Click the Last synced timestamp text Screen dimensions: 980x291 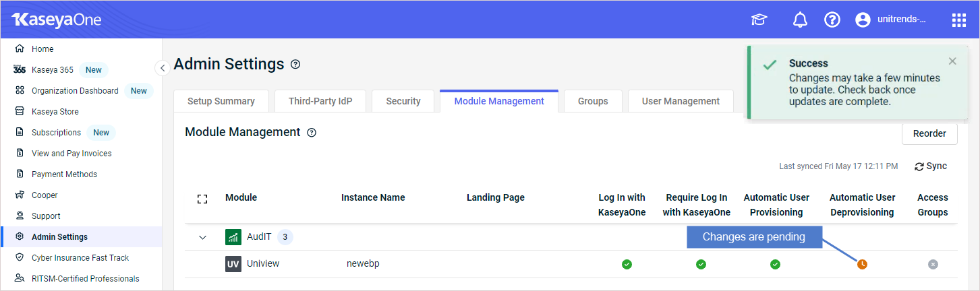[838, 166]
